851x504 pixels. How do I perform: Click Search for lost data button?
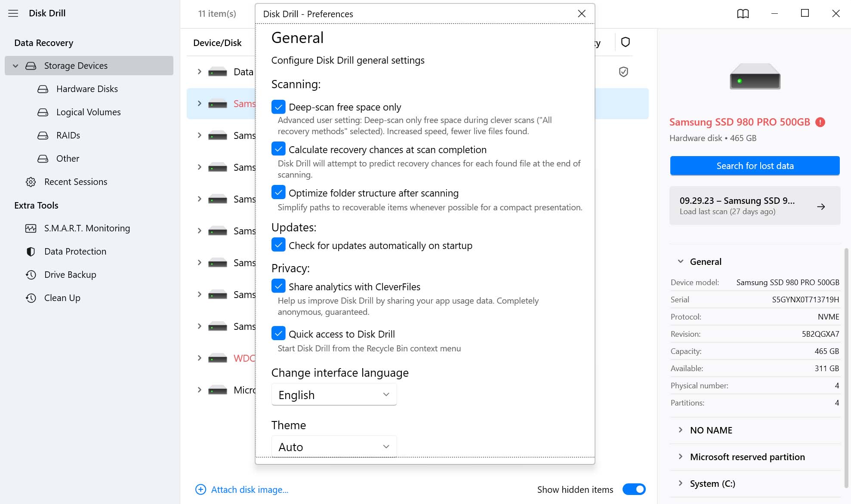point(755,166)
